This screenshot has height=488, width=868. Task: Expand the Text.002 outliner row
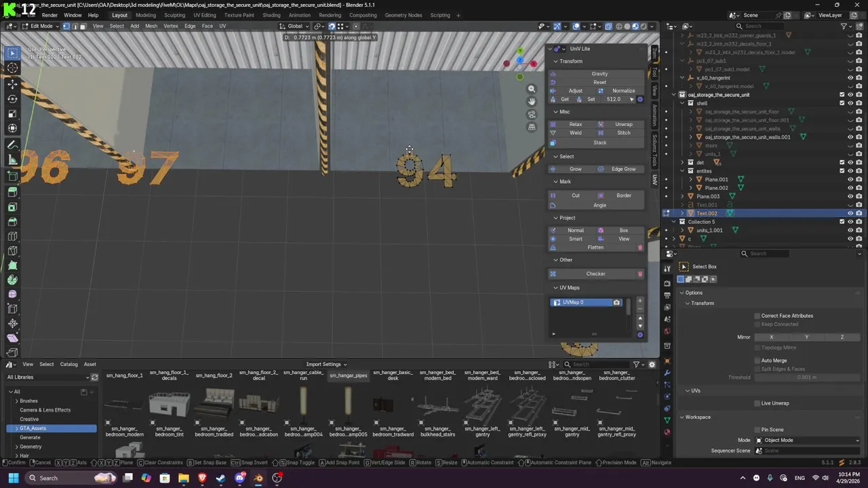682,213
